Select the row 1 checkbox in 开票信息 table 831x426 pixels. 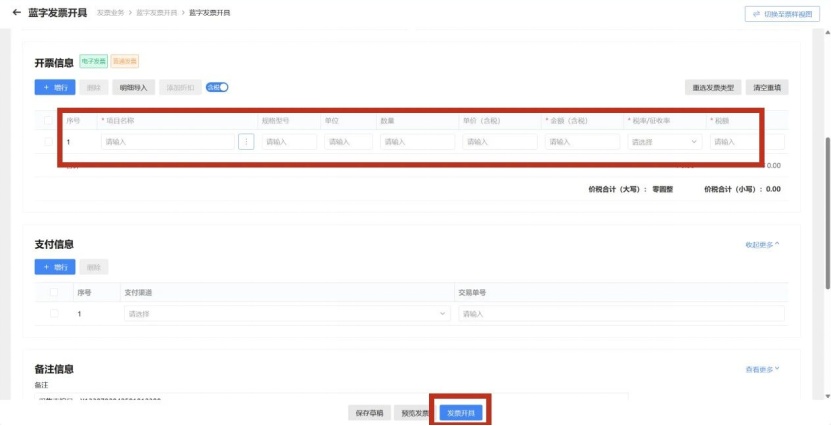tap(49, 142)
